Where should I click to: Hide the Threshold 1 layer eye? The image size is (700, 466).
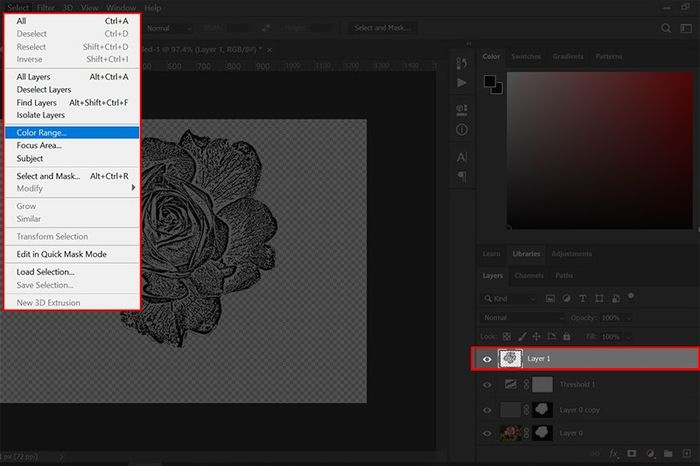pyautogui.click(x=487, y=384)
